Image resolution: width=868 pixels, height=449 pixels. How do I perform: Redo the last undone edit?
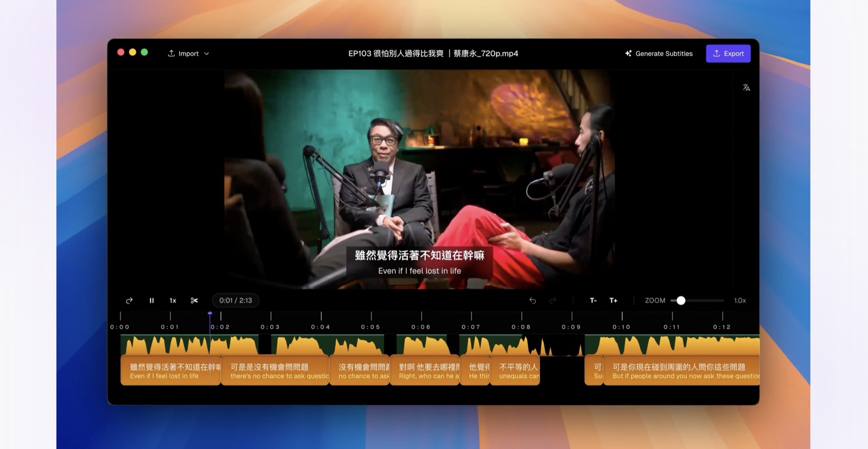[552, 300]
